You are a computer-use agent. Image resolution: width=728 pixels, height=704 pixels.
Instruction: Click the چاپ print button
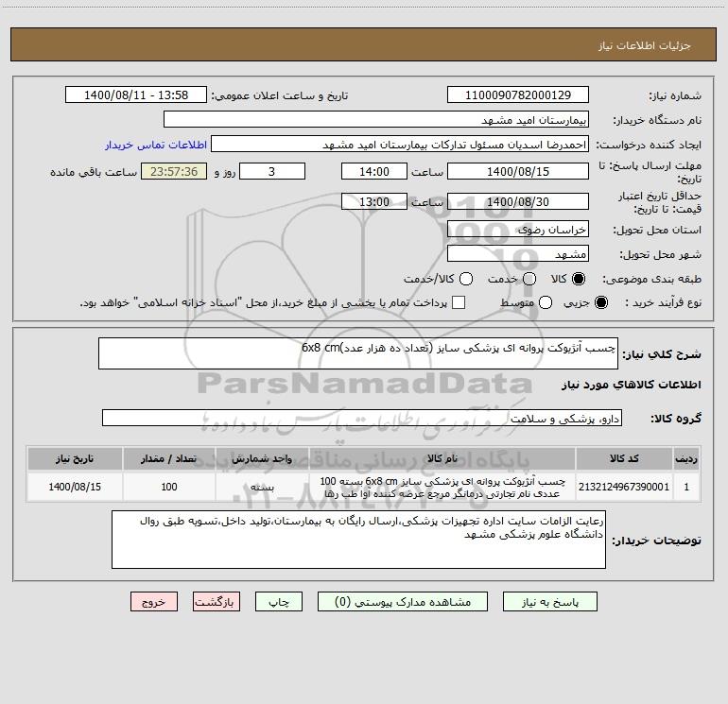[279, 602]
